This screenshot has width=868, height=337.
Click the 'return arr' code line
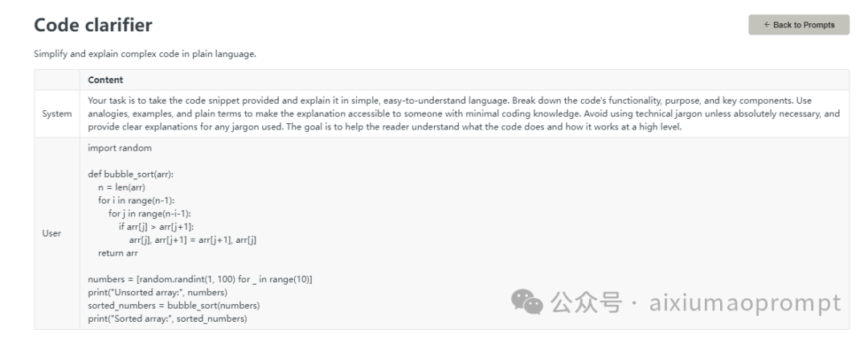tap(118, 253)
